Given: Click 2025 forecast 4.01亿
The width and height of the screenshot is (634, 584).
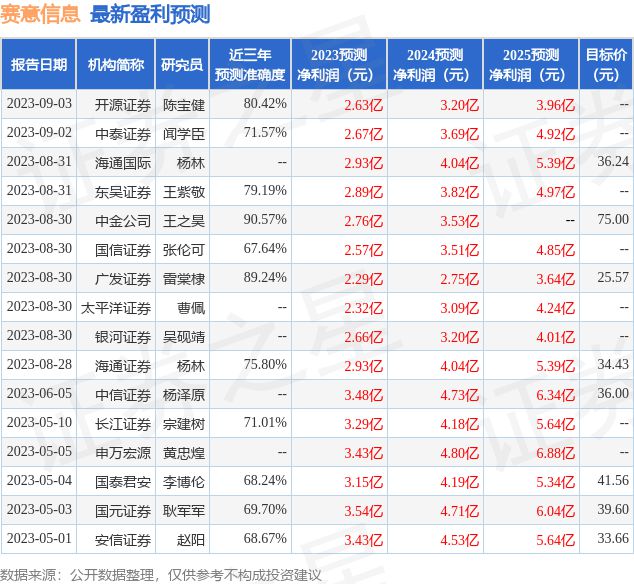Looking at the screenshot, I should point(556,337).
